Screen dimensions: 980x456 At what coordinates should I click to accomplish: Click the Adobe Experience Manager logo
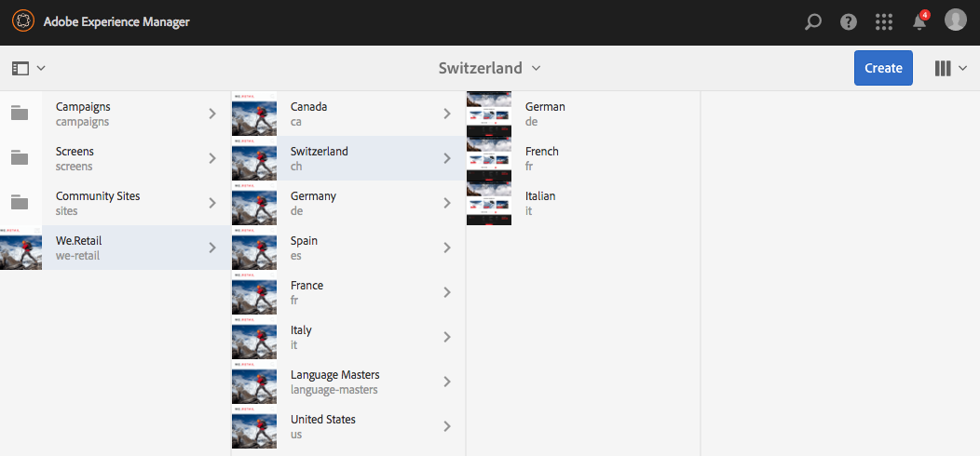(x=23, y=21)
